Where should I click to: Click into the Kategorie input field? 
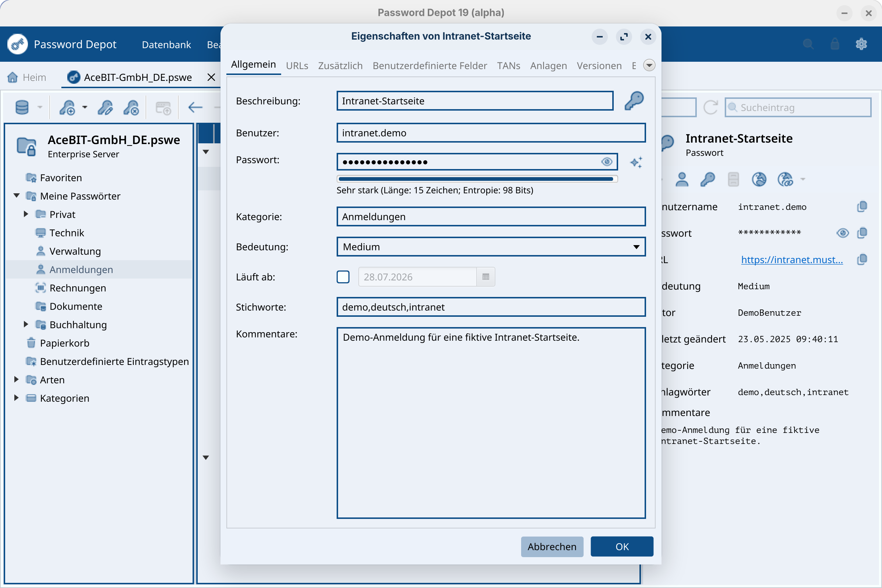pyautogui.click(x=491, y=216)
